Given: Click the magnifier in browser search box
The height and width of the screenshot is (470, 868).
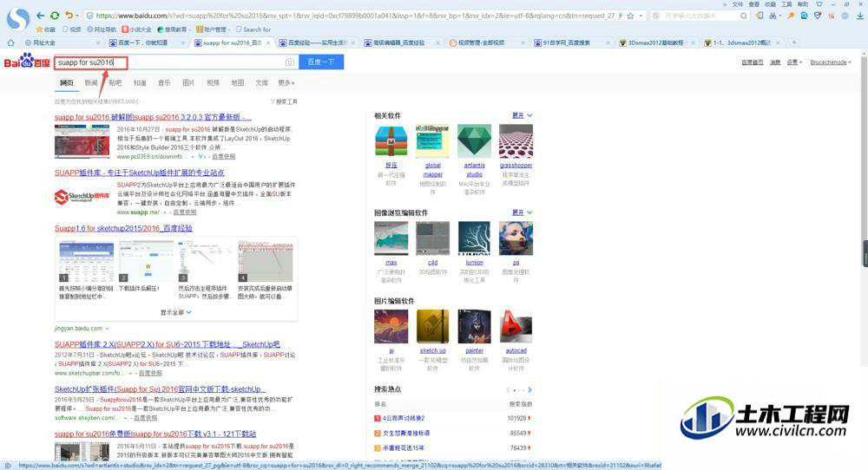Looking at the screenshot, I should (744, 16).
